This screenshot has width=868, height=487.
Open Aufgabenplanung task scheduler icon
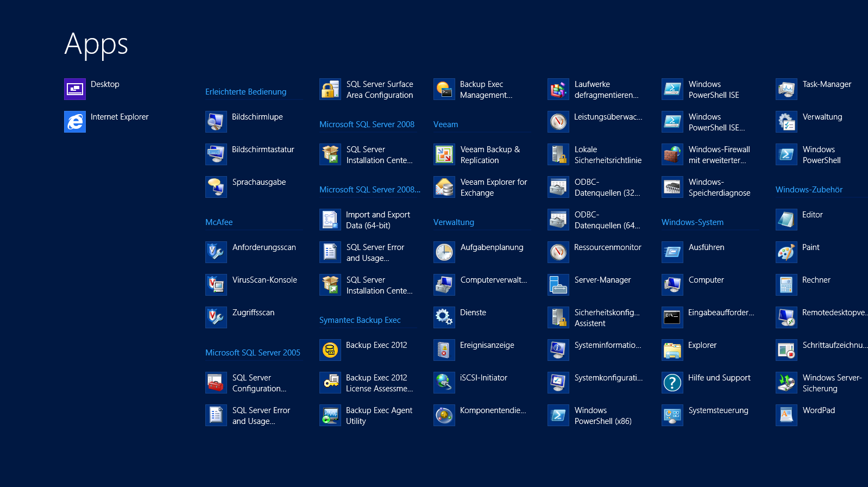tap(444, 252)
